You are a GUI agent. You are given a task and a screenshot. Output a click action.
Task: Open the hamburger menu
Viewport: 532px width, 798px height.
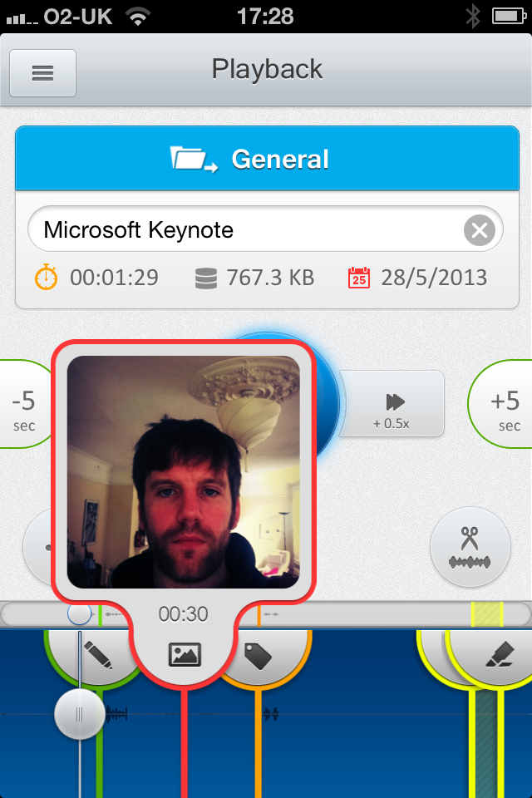click(42, 73)
